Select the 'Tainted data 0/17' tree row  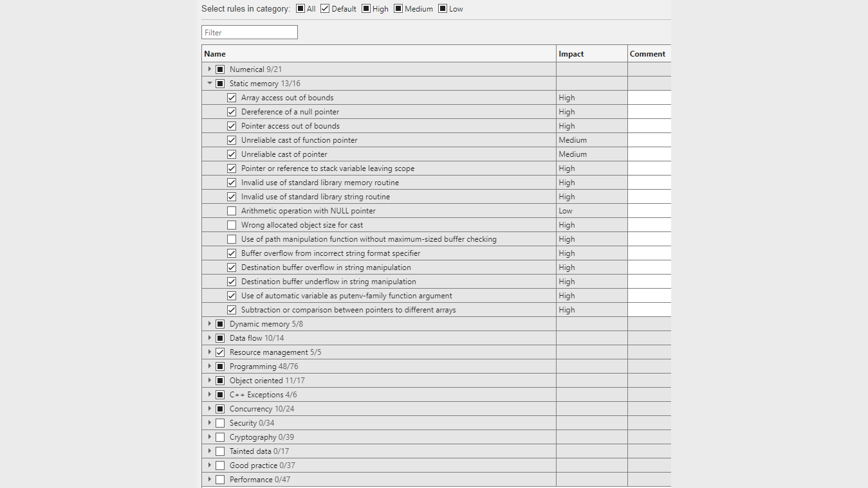tap(259, 451)
